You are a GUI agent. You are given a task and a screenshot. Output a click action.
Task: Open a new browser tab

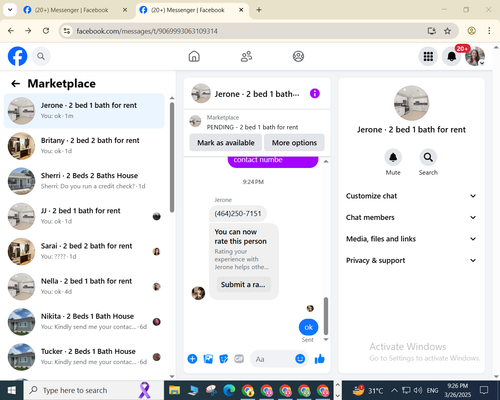coord(259,10)
